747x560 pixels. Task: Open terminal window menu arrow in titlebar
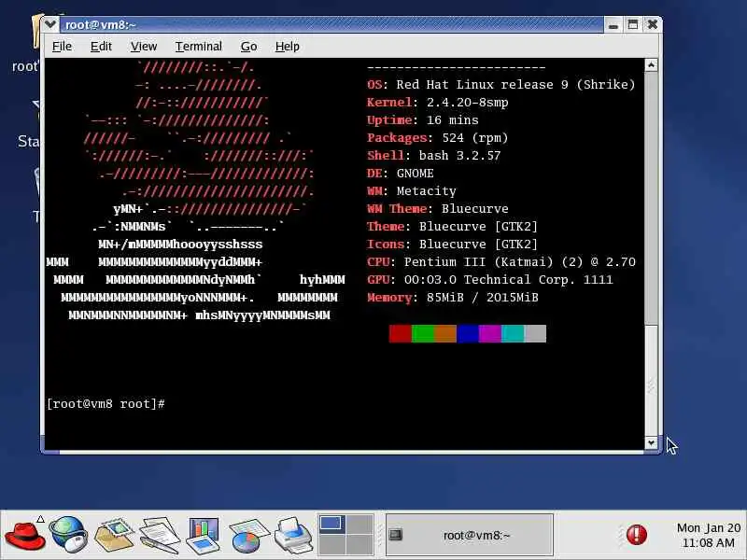pos(50,24)
